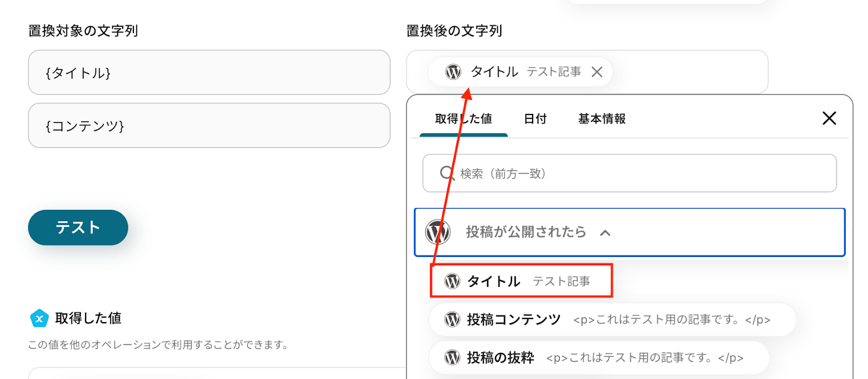Run the テスト button
This screenshot has height=379, width=868.
click(78, 227)
